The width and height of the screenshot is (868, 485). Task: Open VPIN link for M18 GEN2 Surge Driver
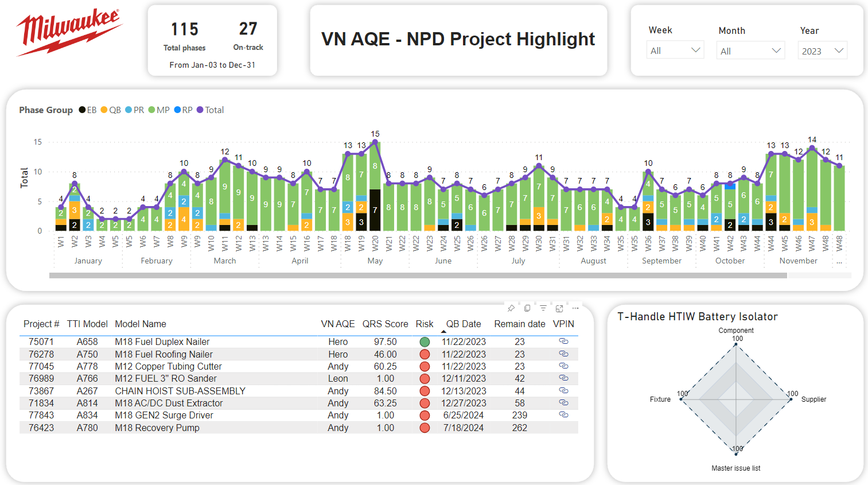point(563,415)
